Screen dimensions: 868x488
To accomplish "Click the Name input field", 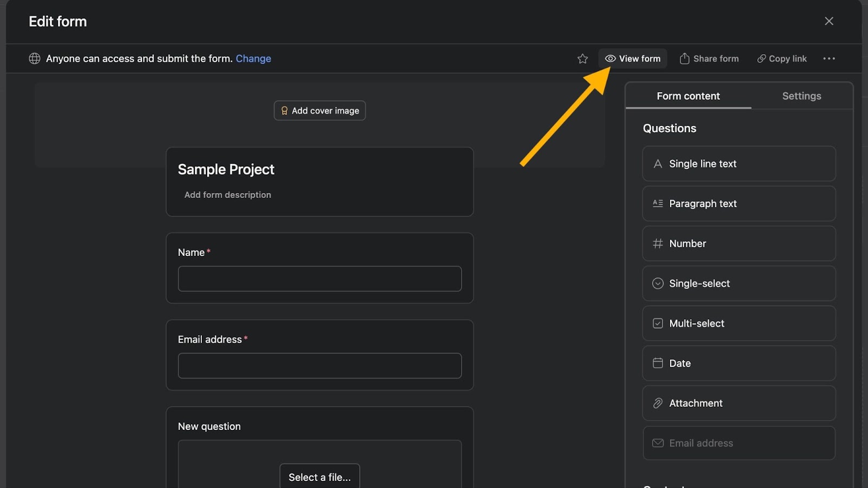I will (320, 279).
